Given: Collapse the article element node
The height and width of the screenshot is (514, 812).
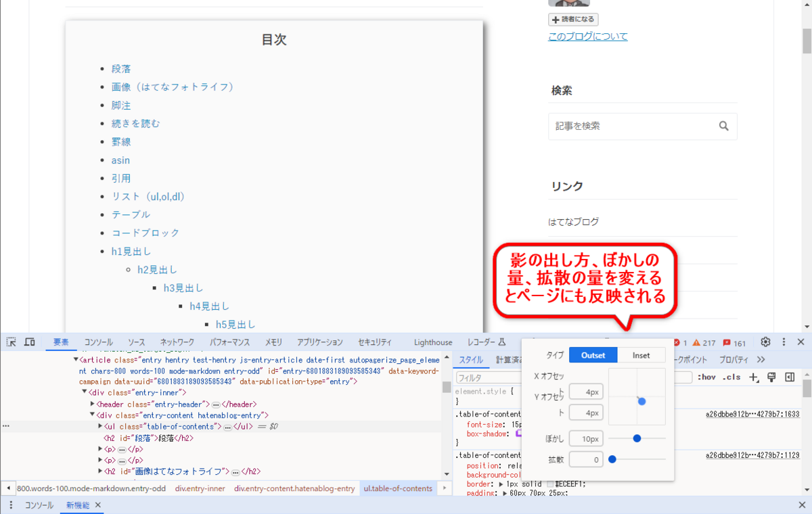Looking at the screenshot, I should click(x=76, y=360).
